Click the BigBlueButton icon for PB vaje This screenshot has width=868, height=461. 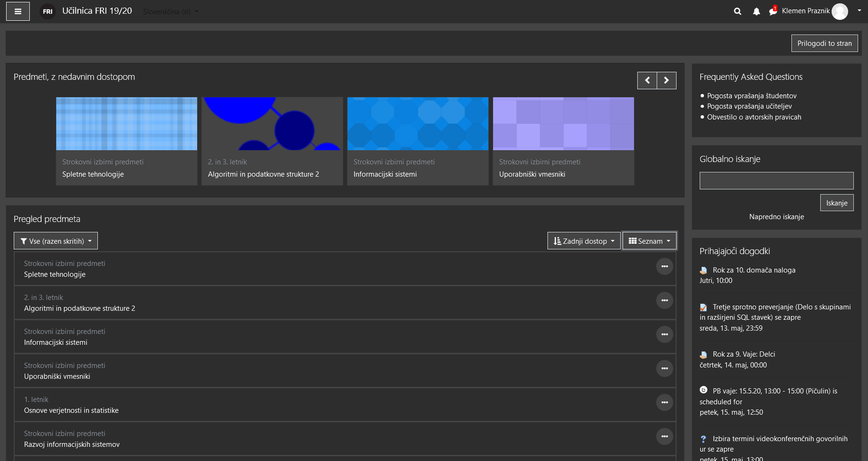point(703,390)
